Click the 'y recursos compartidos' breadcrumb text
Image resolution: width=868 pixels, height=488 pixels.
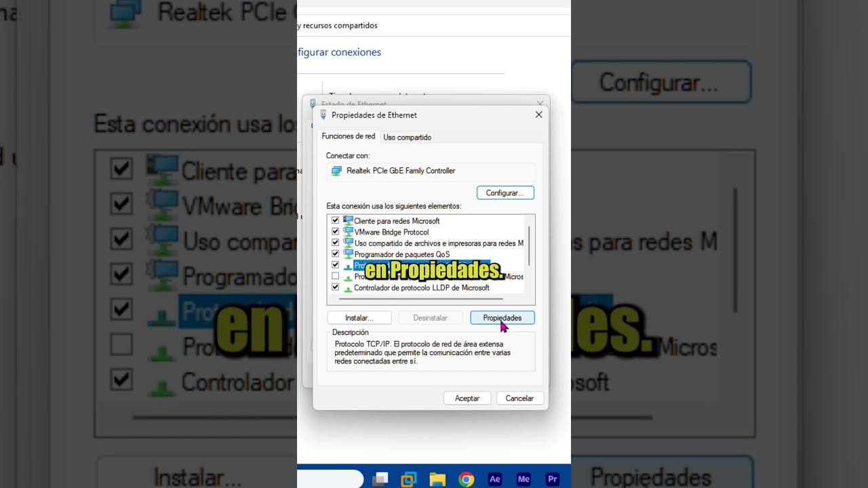(x=338, y=26)
